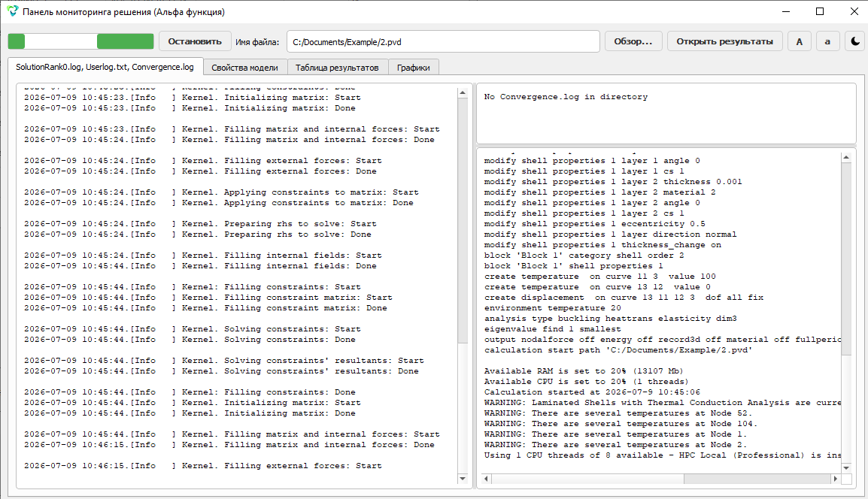
Task: Click the application logo in title bar
Action: tap(12, 11)
